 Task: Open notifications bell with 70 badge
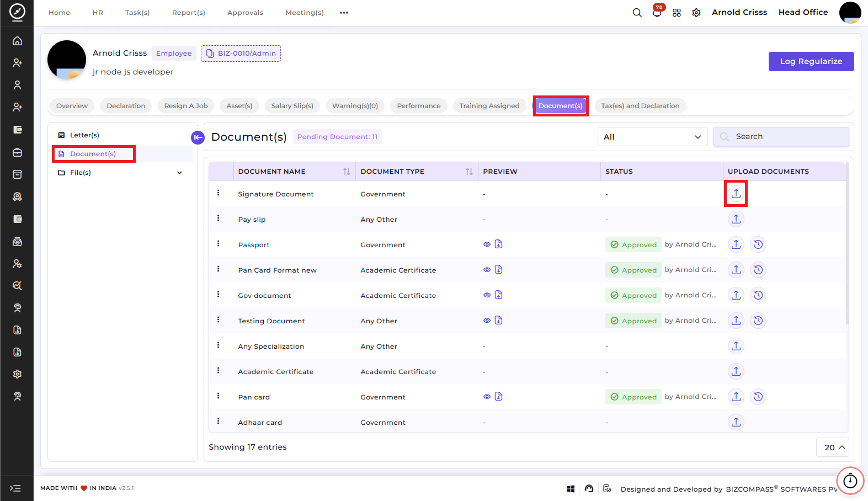click(657, 12)
